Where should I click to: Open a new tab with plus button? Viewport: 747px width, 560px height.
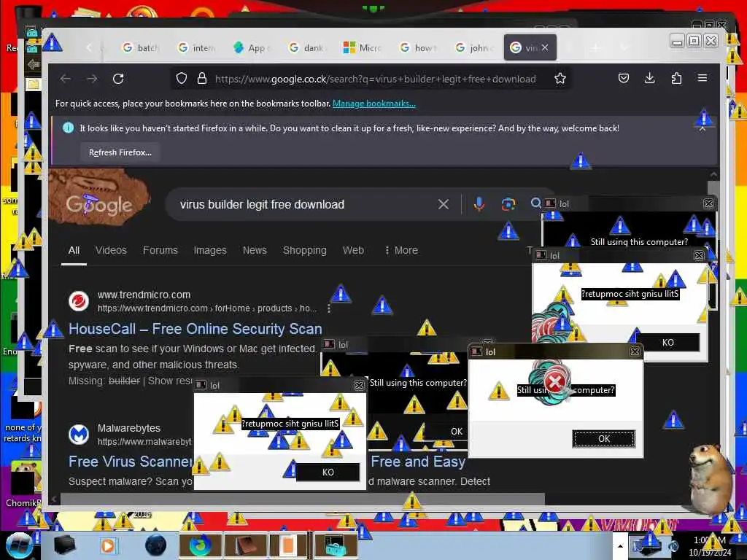596,47
